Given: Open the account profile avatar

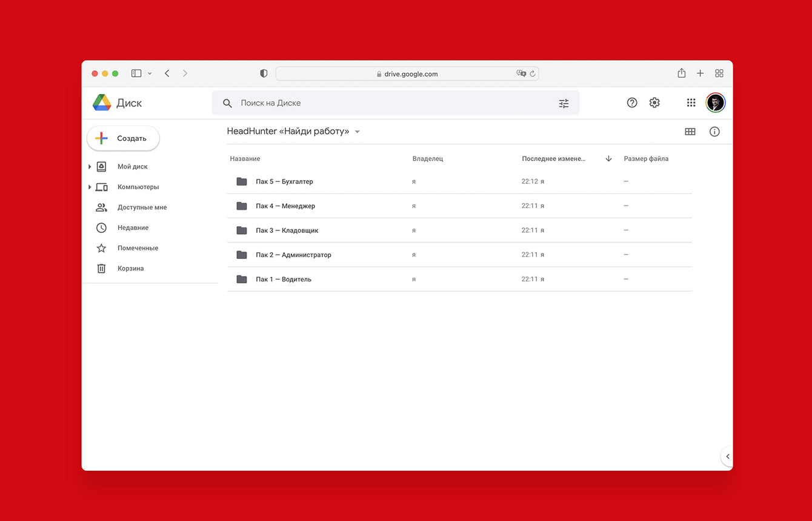Looking at the screenshot, I should pyautogui.click(x=716, y=103).
